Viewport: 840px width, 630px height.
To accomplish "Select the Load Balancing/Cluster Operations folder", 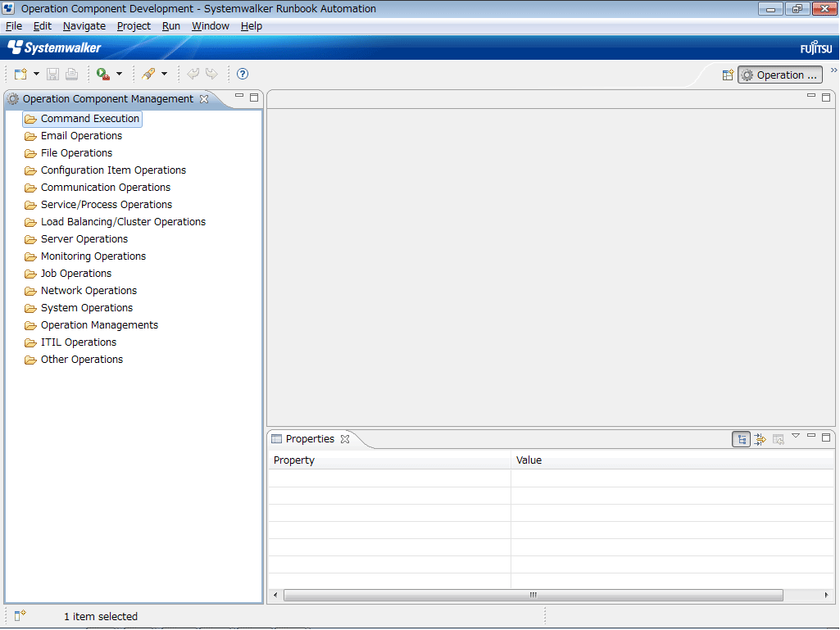I will point(116,222).
